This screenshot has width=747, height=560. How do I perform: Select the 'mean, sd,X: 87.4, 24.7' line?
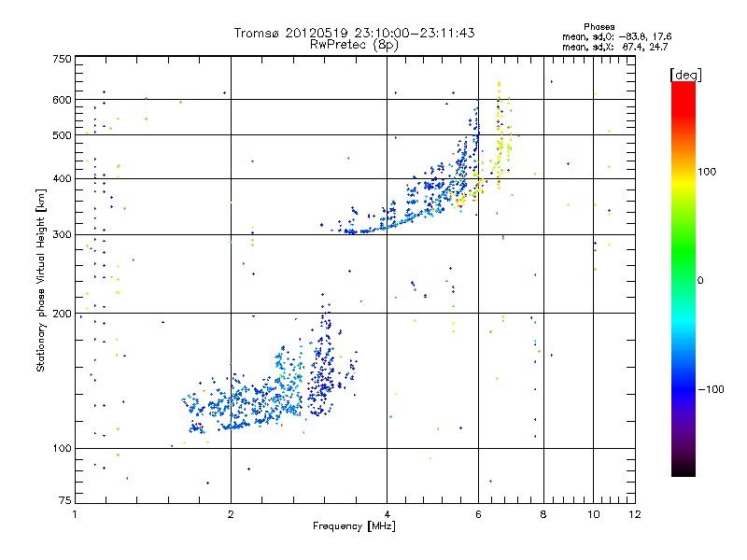click(x=615, y=47)
